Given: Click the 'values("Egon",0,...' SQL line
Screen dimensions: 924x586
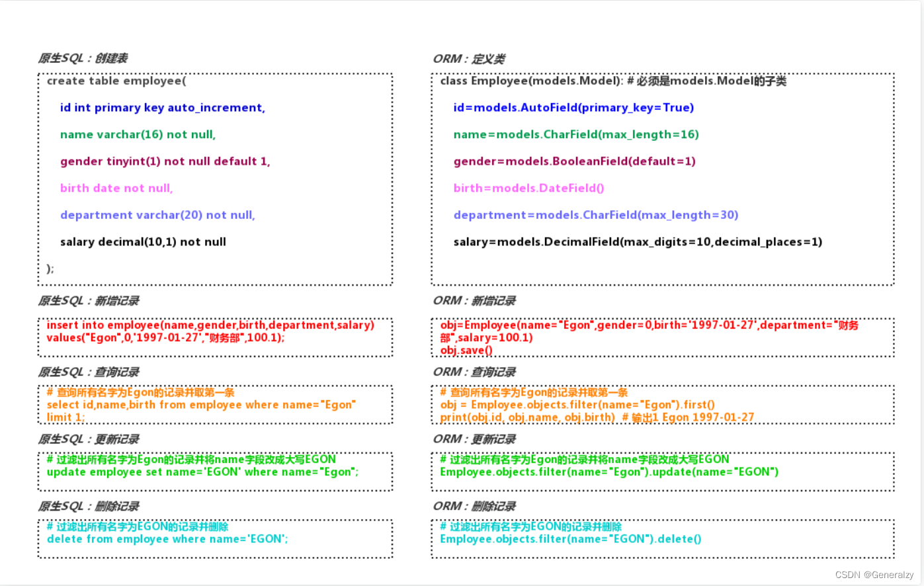Looking at the screenshot, I should (x=165, y=337).
